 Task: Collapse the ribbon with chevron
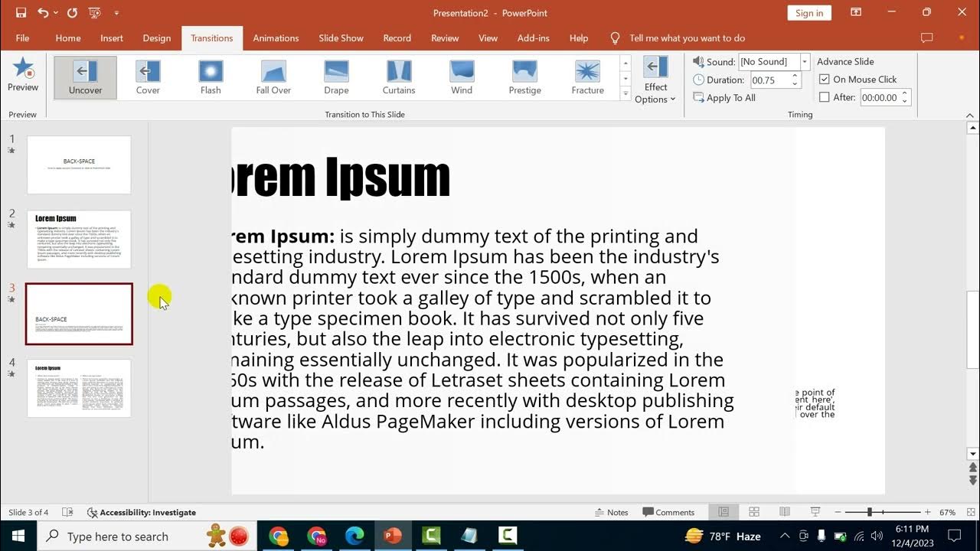[x=970, y=115]
